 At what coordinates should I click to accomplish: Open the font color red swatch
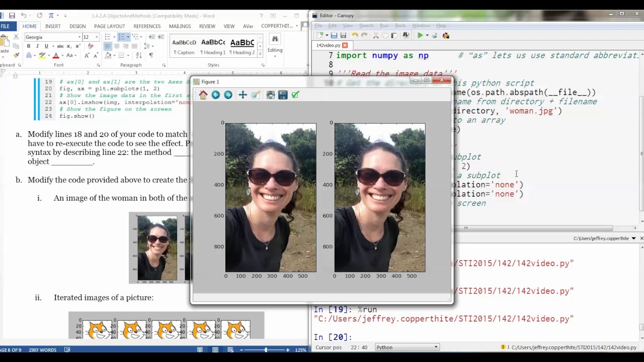(x=56, y=55)
